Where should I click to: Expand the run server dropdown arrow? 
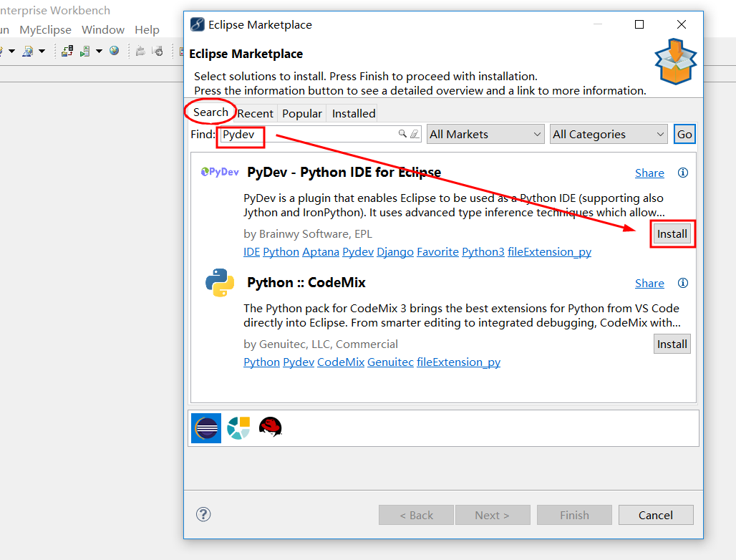[99, 51]
